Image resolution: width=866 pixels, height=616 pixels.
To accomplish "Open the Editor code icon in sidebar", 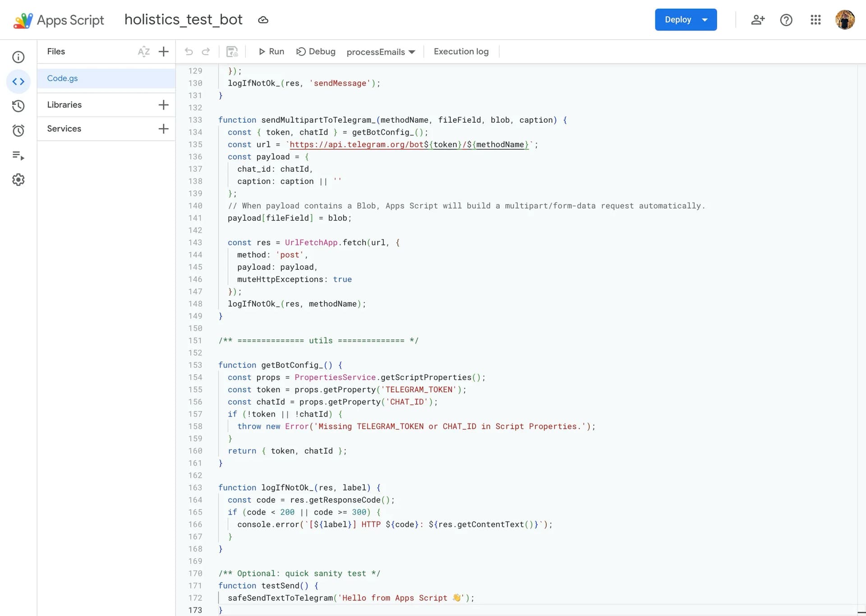I will point(18,82).
